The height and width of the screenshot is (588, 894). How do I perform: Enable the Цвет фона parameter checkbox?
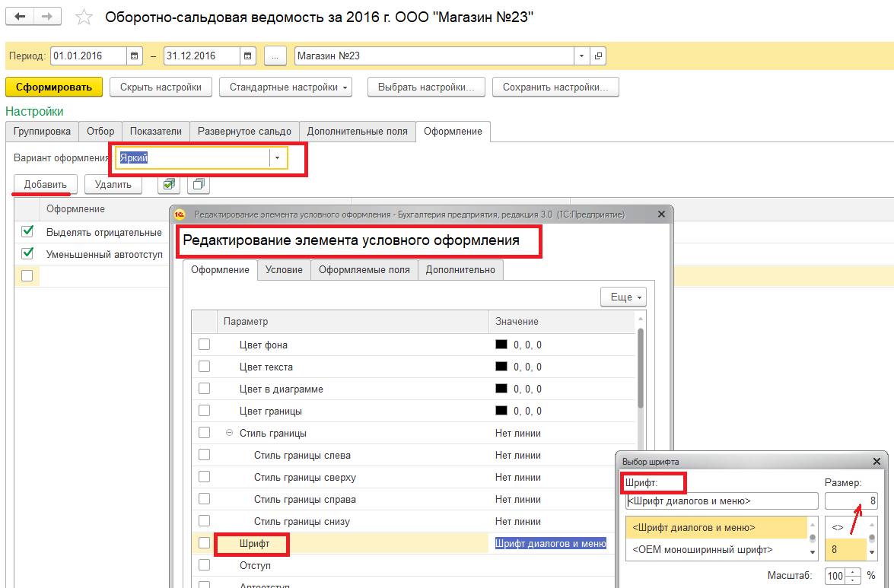tap(204, 345)
